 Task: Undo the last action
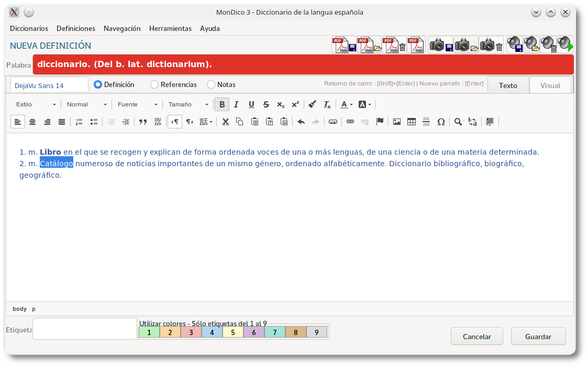(x=301, y=122)
